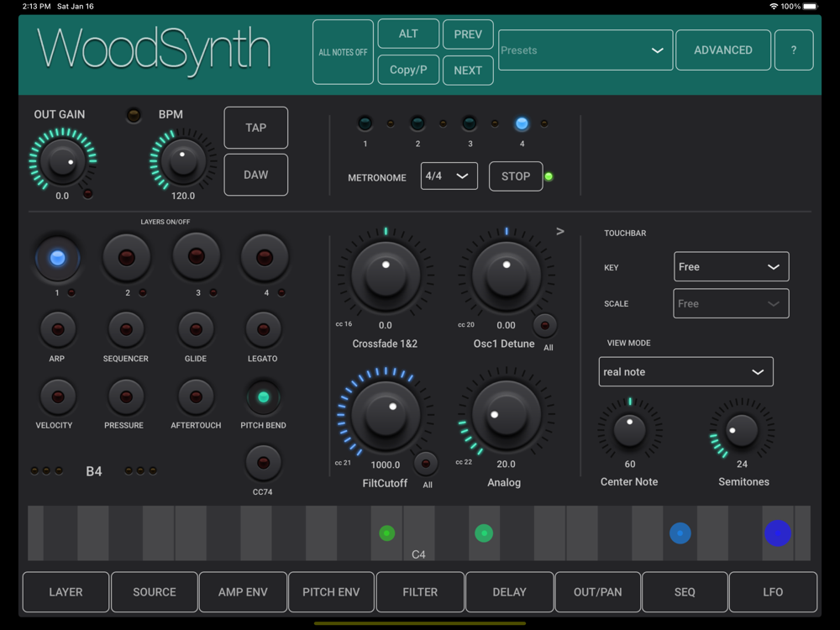Open the VIEW MODE real note dropdown
The image size is (840, 630).
click(x=685, y=371)
